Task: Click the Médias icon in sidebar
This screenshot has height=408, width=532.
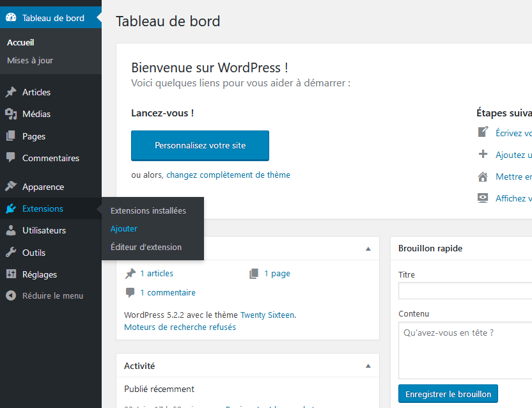Action: click(x=11, y=114)
